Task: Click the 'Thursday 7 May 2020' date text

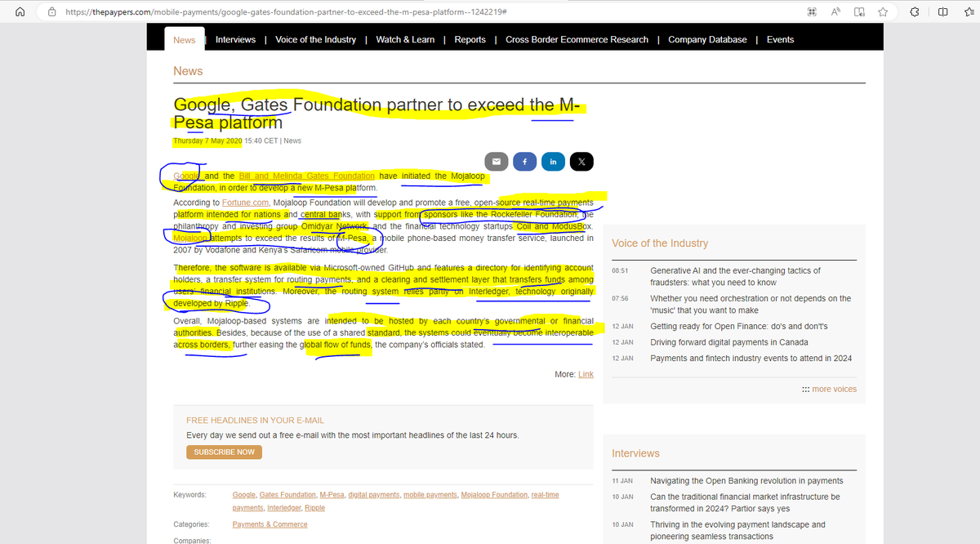Action: (x=207, y=140)
